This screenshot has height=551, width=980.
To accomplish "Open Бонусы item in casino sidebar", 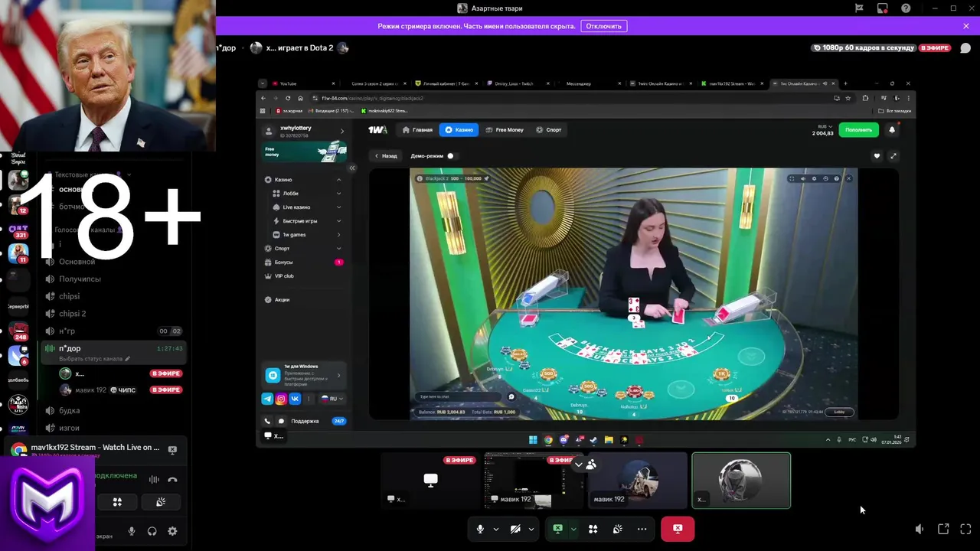I will [x=303, y=262].
